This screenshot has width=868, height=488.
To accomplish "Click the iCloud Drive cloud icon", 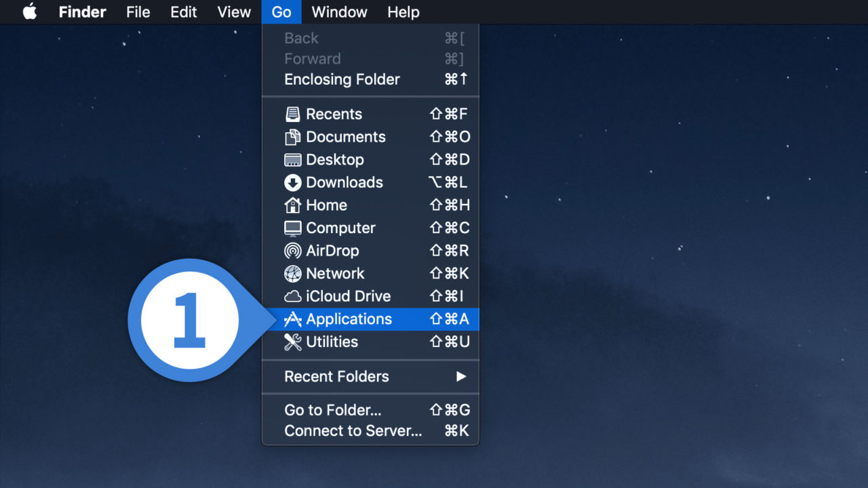I will click(292, 296).
